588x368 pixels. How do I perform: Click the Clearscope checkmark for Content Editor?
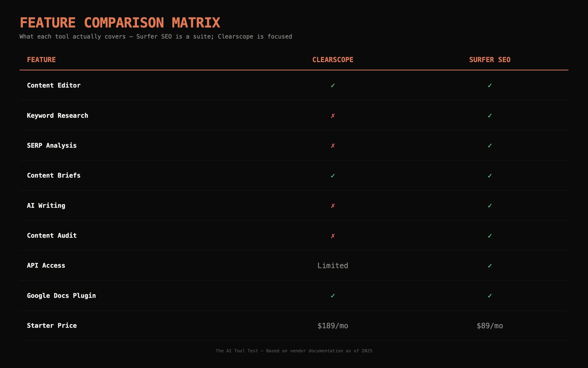click(333, 85)
